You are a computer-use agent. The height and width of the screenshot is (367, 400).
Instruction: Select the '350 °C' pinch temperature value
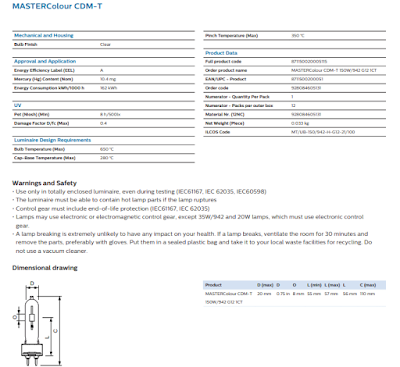point(298,35)
